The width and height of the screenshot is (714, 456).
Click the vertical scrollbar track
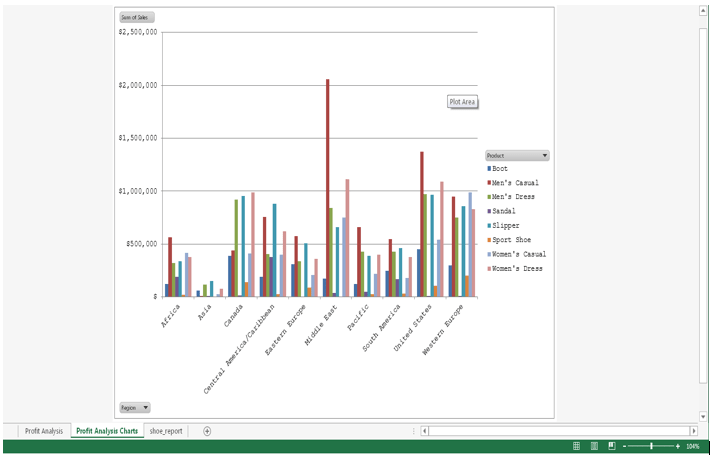[x=703, y=214]
